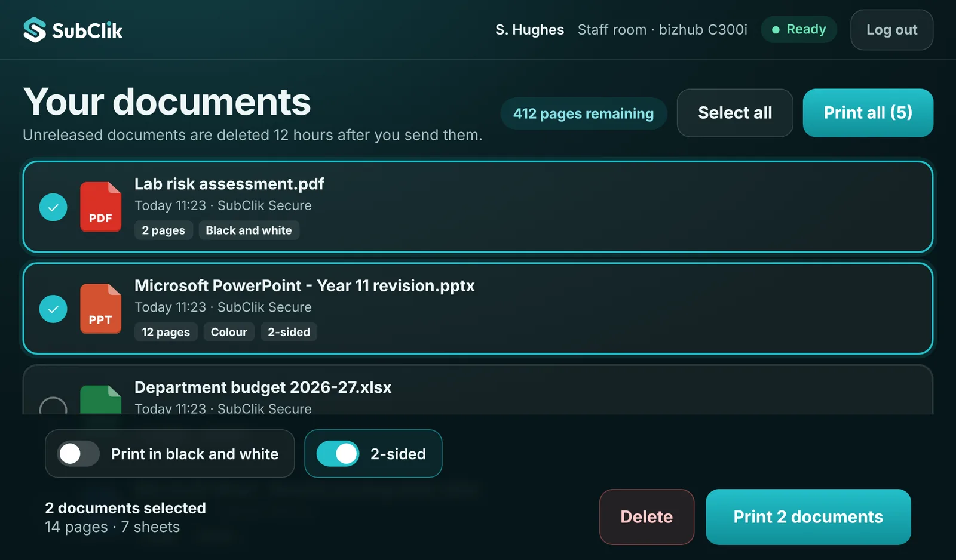Viewport: 956px width, 560px height.
Task: Log out of the printer session
Action: pos(891,30)
